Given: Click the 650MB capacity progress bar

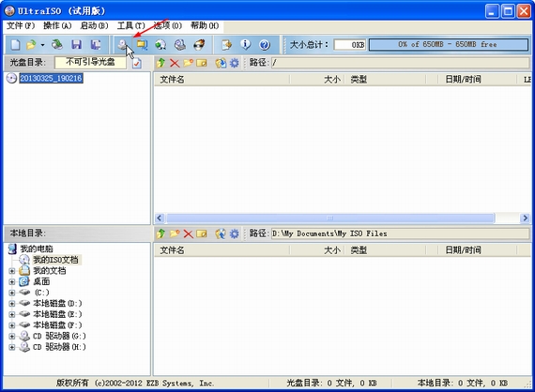Looking at the screenshot, I should [449, 45].
